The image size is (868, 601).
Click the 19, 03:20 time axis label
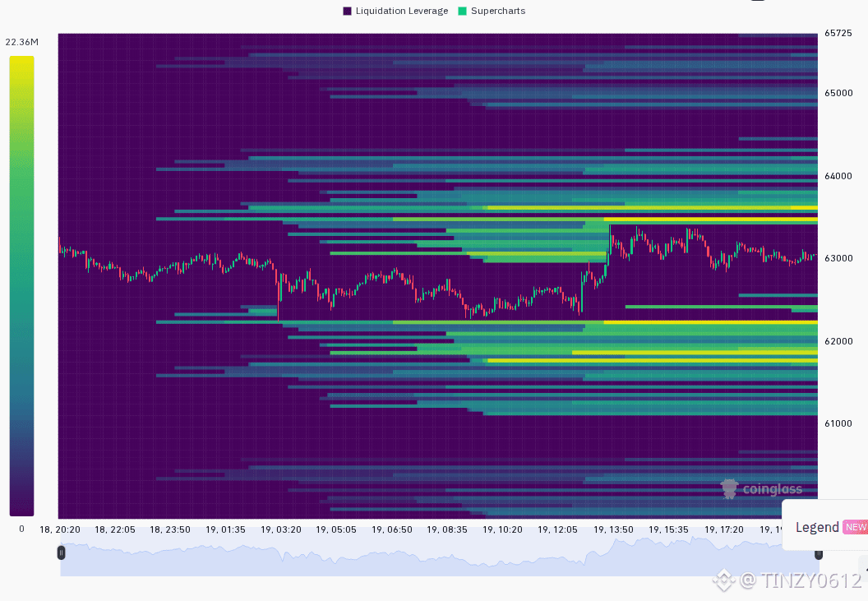[281, 529]
